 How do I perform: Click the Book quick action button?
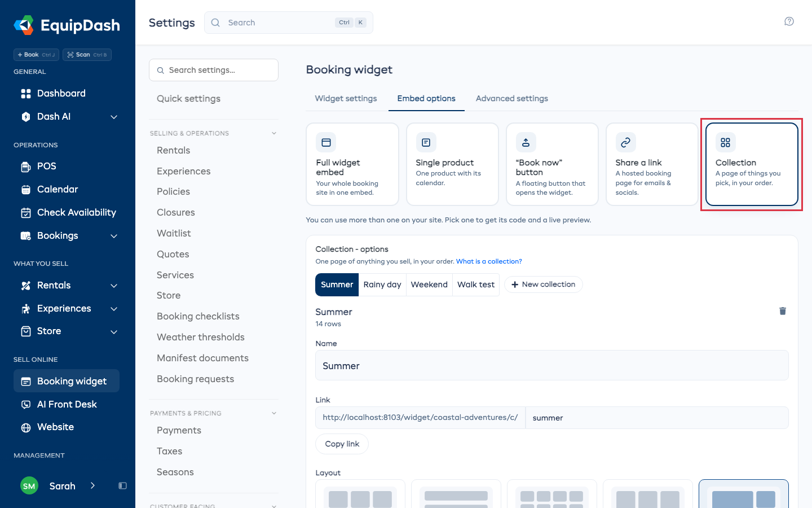pyautogui.click(x=36, y=55)
